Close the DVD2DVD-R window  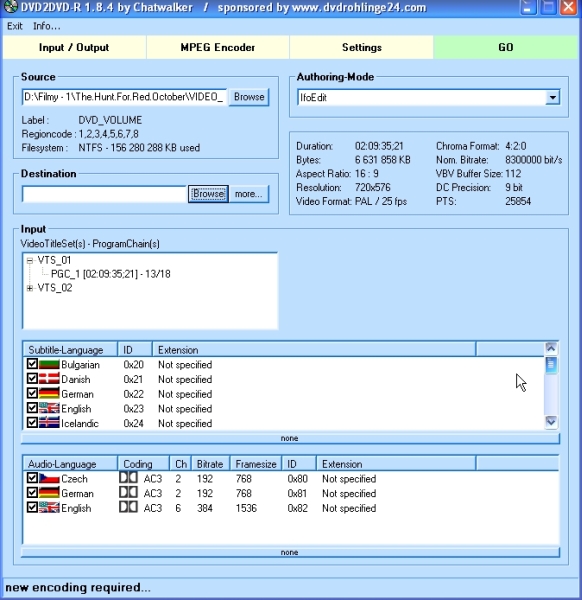pos(568,7)
